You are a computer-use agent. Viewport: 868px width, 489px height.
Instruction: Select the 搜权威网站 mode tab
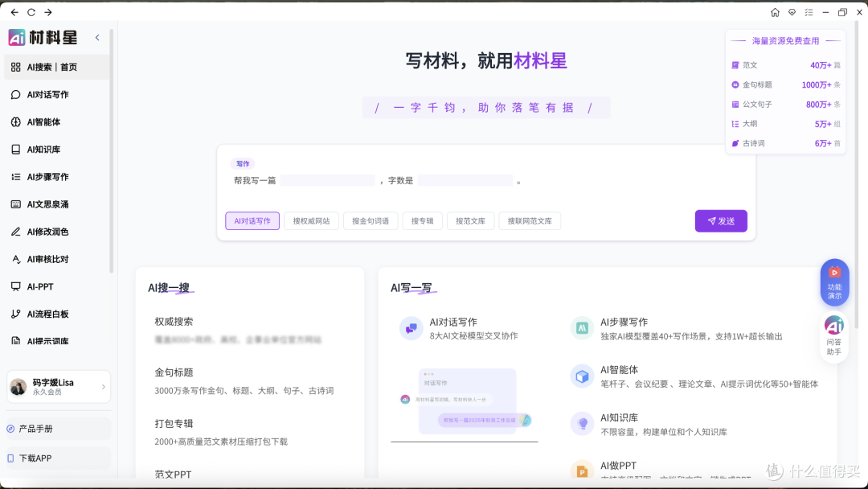click(x=311, y=221)
